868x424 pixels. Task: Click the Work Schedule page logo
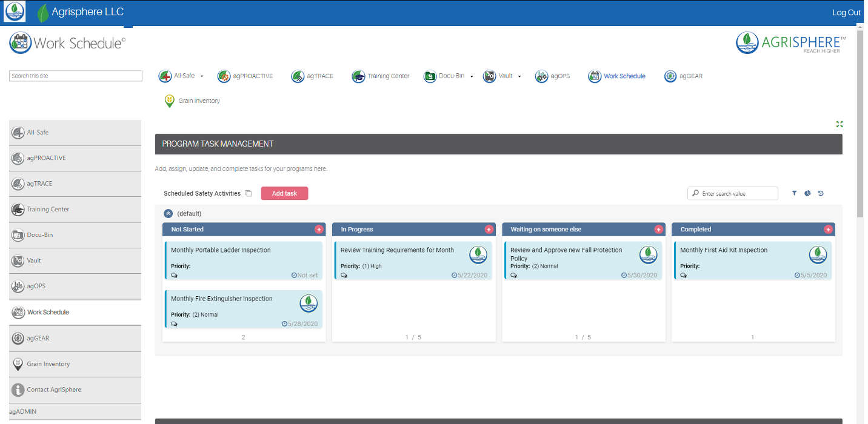click(x=68, y=43)
